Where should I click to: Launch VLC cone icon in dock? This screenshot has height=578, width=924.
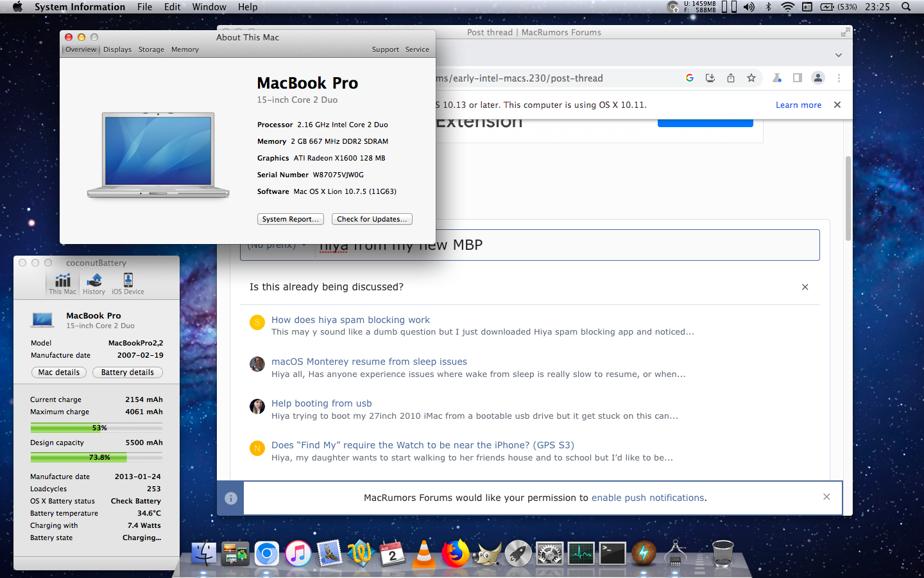tap(424, 553)
